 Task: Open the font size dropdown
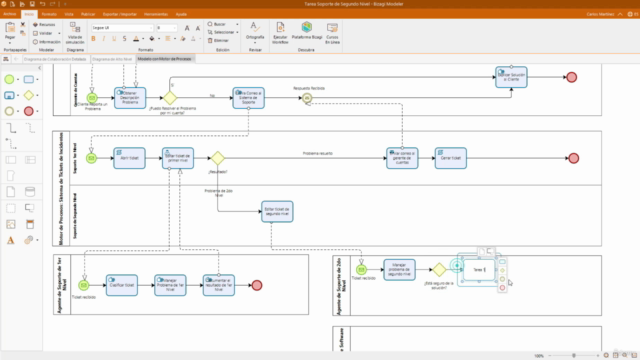coord(175,28)
